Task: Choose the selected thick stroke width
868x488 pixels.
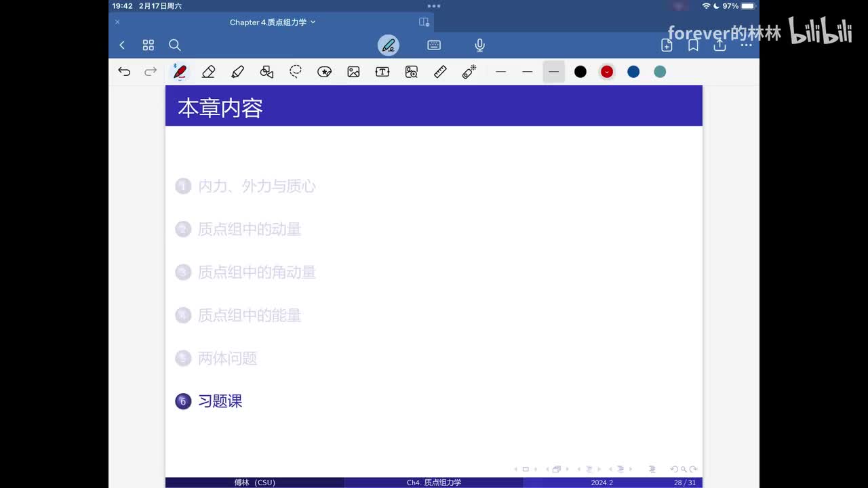Action: 554,71
